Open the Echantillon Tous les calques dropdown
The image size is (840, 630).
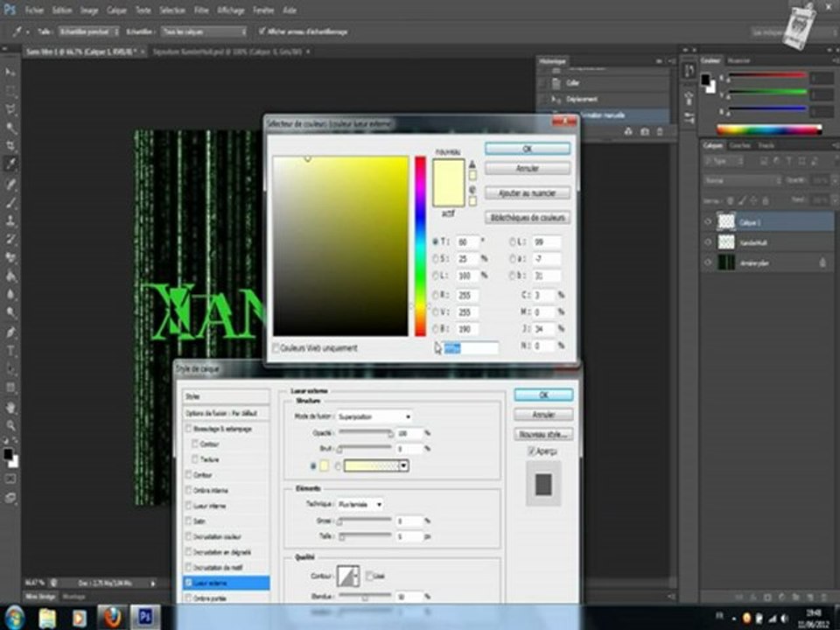204,32
